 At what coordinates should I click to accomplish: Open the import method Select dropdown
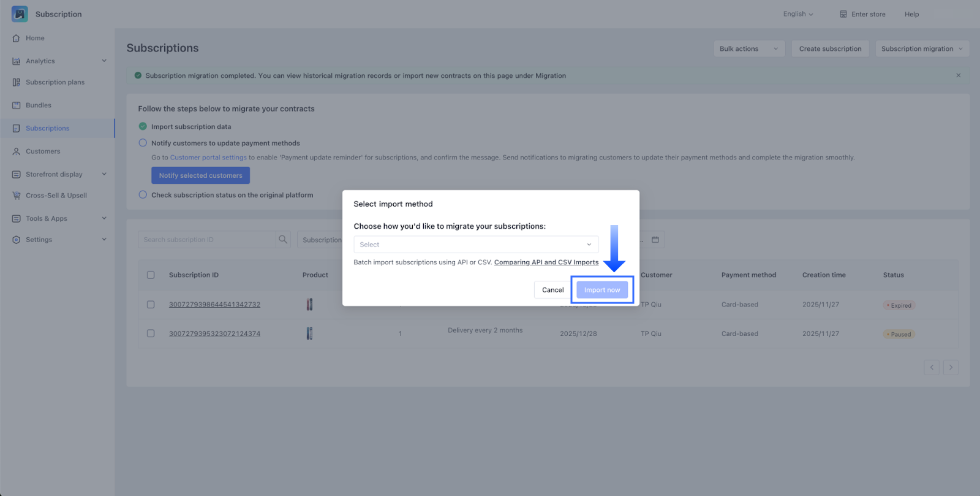coord(476,245)
